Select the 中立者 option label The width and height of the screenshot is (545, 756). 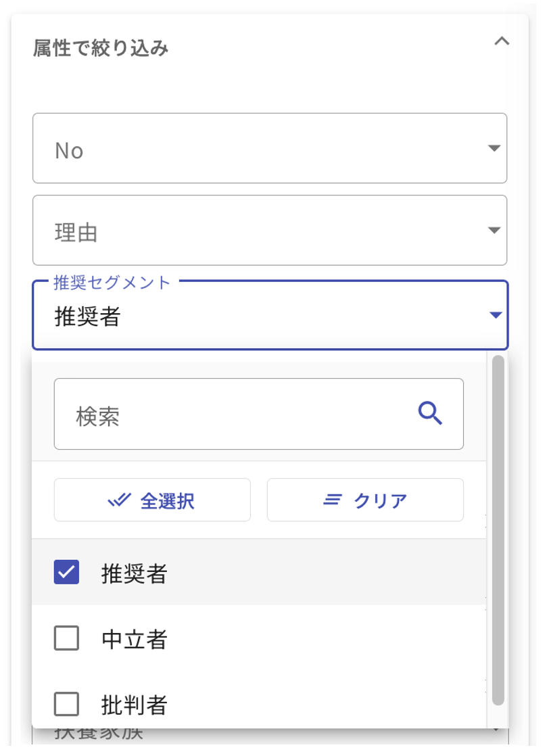point(135,639)
